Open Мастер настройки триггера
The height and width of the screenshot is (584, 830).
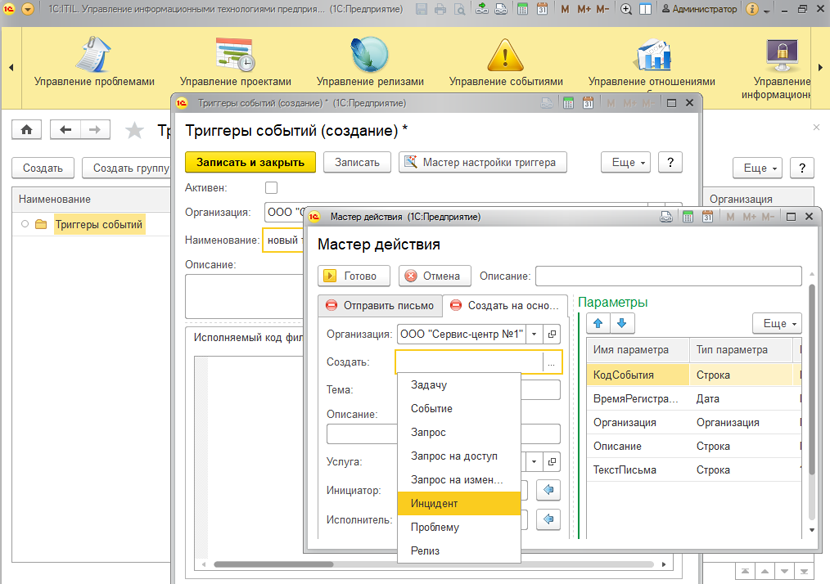tap(483, 162)
